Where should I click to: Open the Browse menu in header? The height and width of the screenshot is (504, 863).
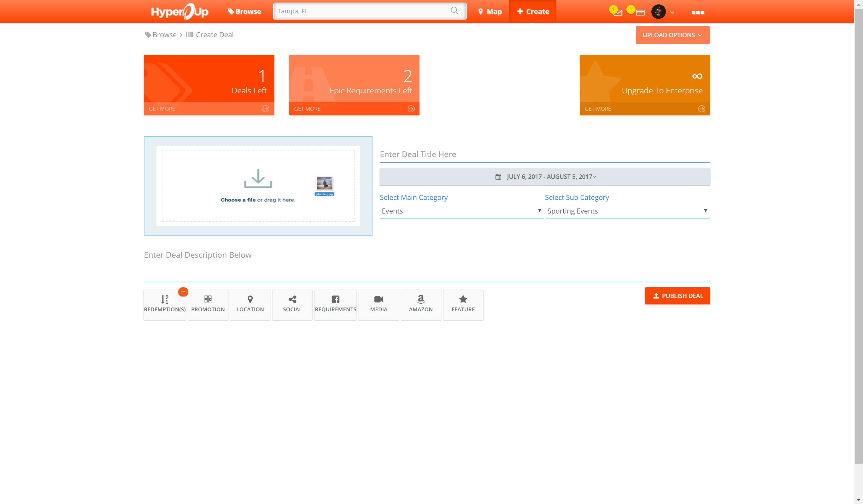click(x=244, y=11)
